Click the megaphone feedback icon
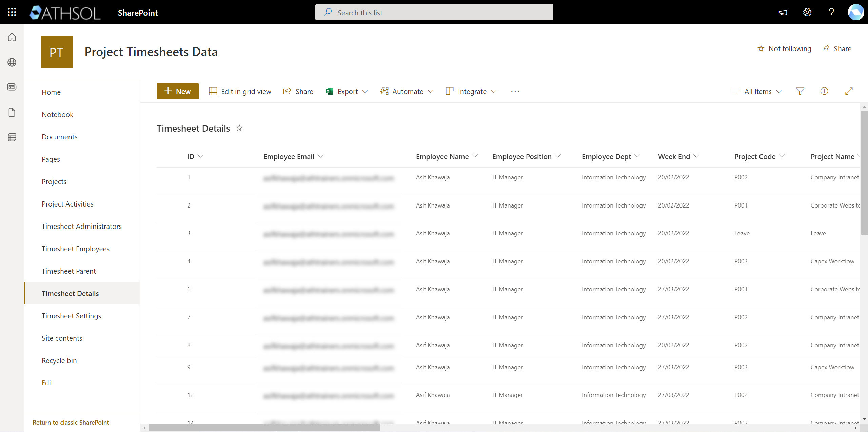Viewport: 868px width, 432px height. pyautogui.click(x=783, y=12)
